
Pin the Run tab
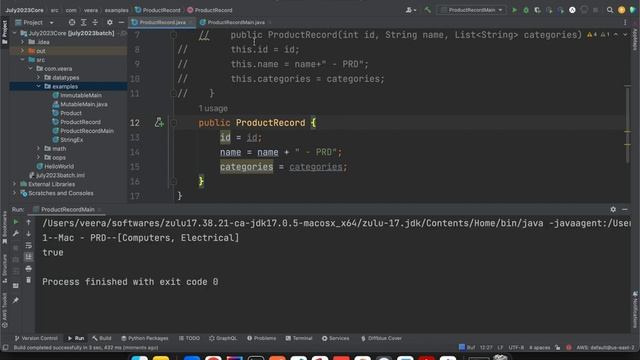click(16, 300)
